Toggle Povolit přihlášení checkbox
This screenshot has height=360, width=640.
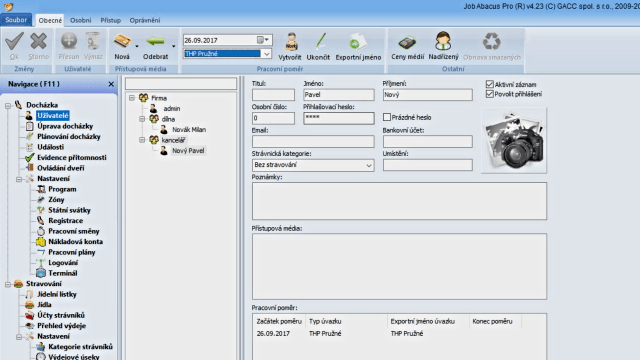click(x=489, y=94)
